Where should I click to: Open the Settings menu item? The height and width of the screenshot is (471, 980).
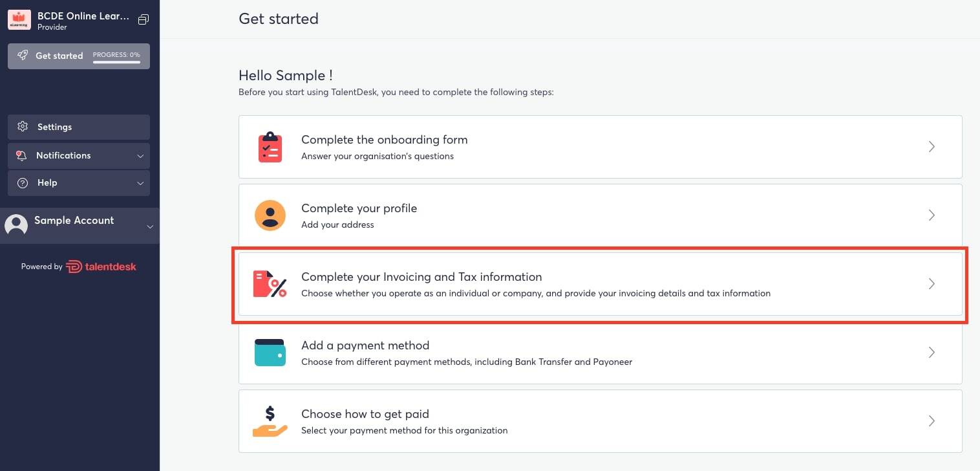[x=79, y=127]
